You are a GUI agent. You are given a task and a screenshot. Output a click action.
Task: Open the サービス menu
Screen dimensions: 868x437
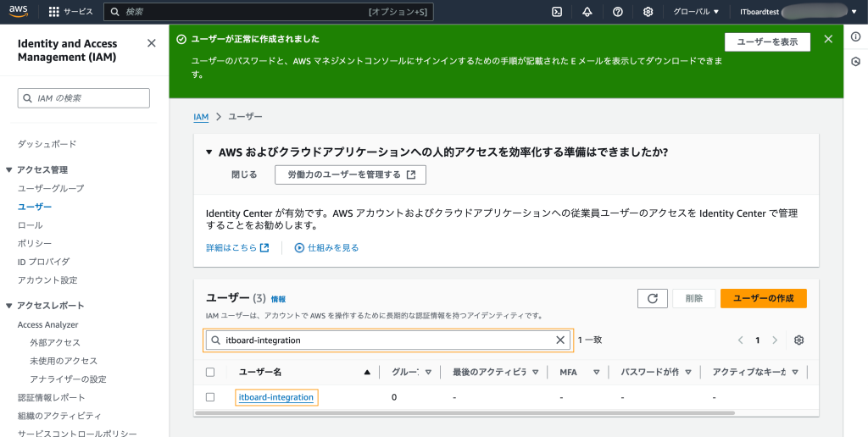pos(71,12)
